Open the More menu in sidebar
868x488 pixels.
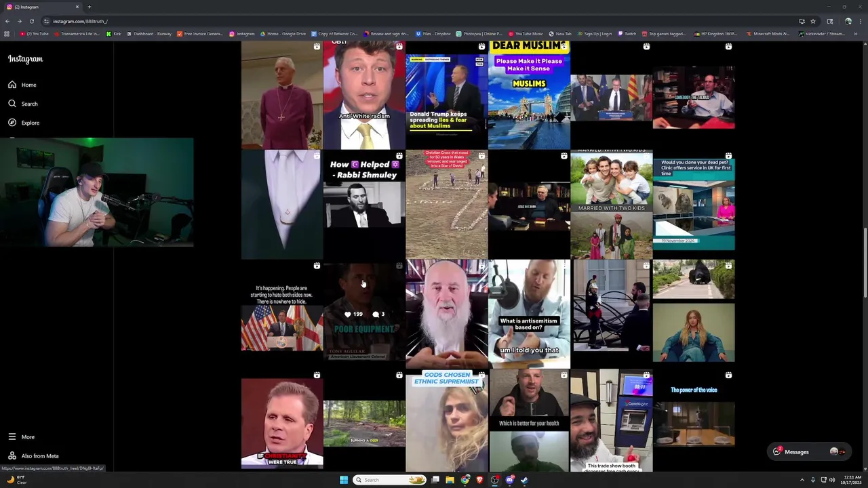pos(22,437)
